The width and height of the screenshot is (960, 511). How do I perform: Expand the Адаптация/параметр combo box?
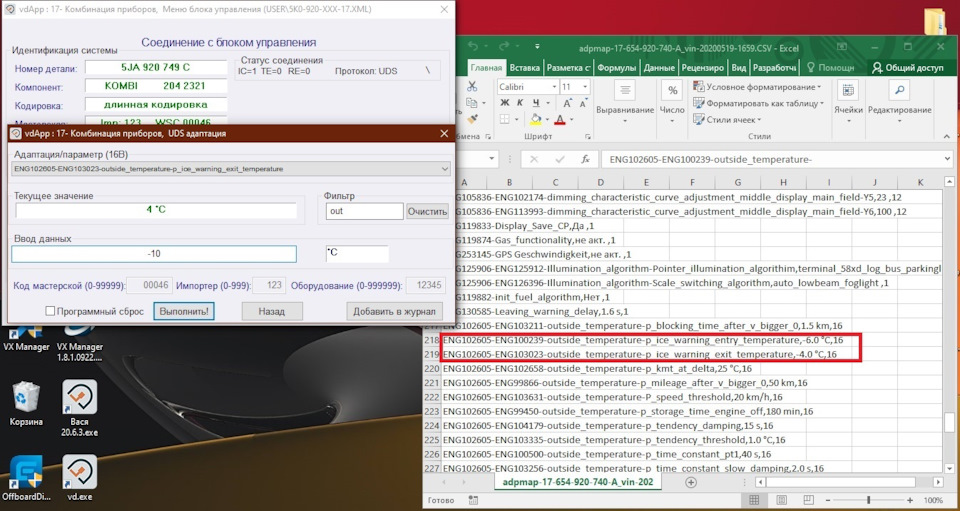tap(444, 169)
